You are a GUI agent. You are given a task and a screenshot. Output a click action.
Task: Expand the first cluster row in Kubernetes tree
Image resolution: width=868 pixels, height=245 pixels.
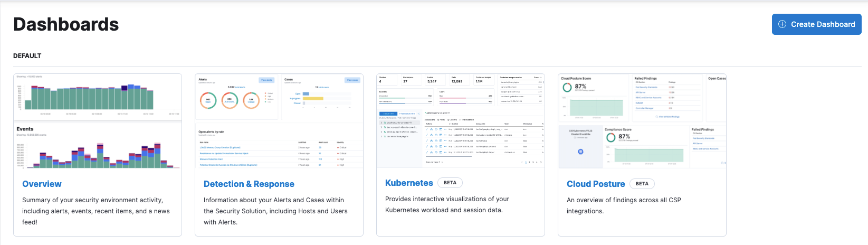381,123
